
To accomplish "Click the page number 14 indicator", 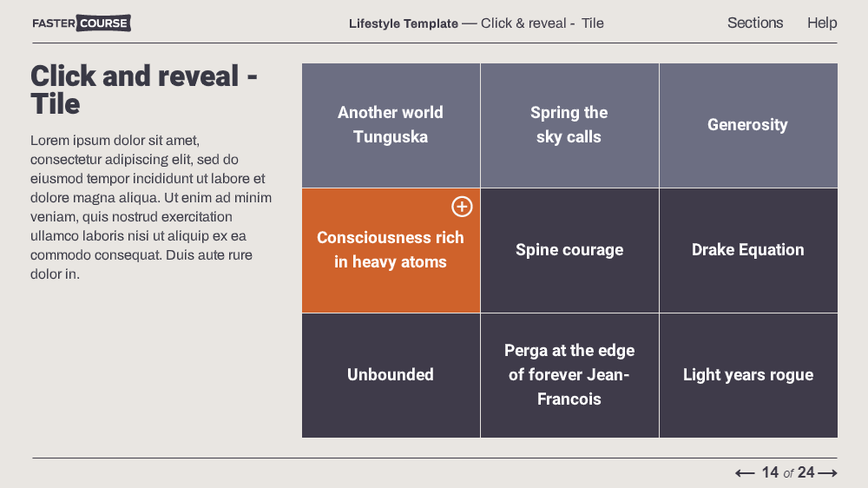I will pyautogui.click(x=770, y=472).
